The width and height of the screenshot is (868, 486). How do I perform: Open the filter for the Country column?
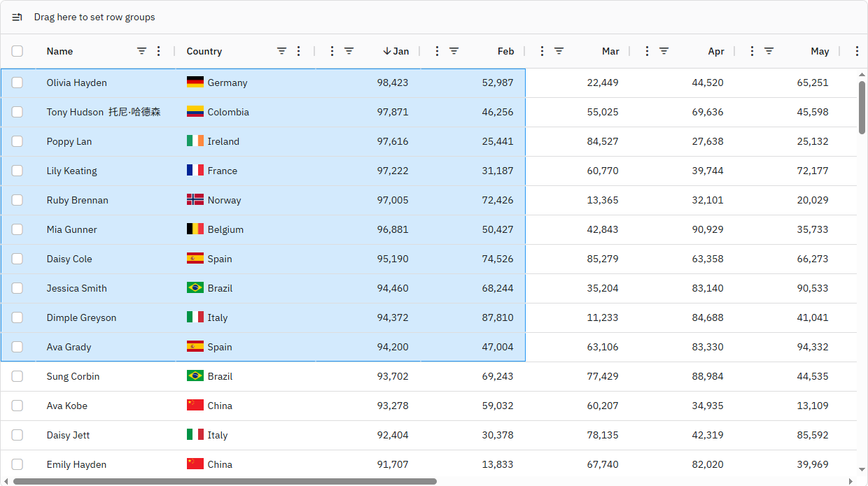point(281,51)
